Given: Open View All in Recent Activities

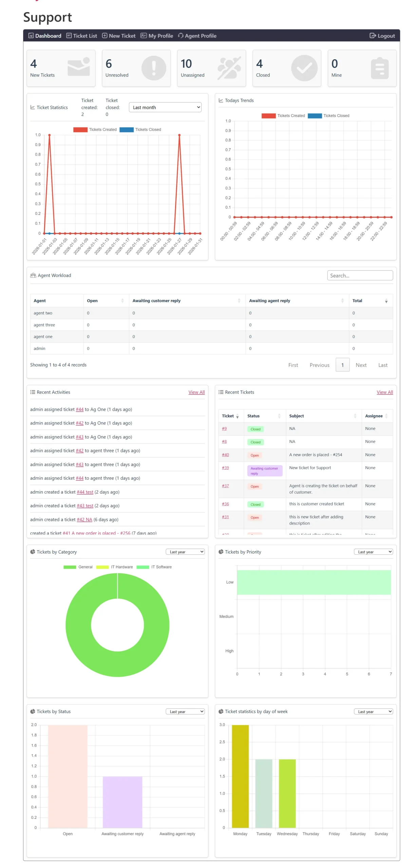Looking at the screenshot, I should click(196, 392).
